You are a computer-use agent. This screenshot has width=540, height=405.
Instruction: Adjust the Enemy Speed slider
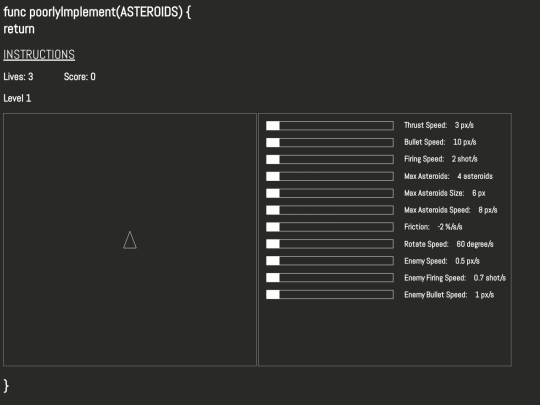pos(330,261)
